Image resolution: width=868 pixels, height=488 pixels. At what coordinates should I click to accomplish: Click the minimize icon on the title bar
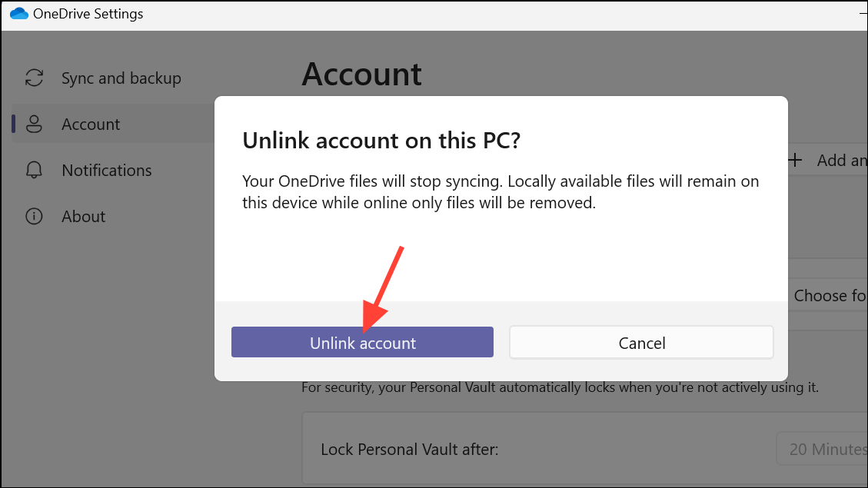(864, 13)
